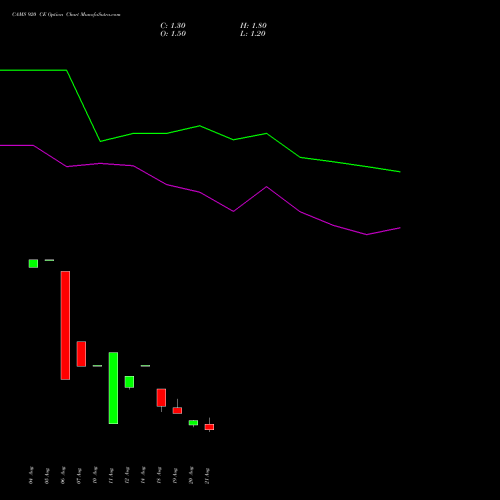Select the tall green candle for 11 Aug
This screenshot has height=500, width=500.
[x=113, y=388]
